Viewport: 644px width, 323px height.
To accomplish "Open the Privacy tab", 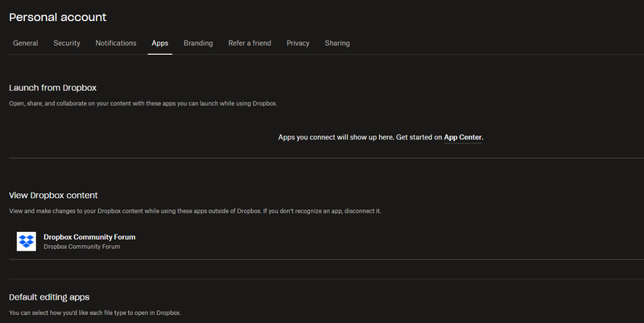I will [x=298, y=43].
